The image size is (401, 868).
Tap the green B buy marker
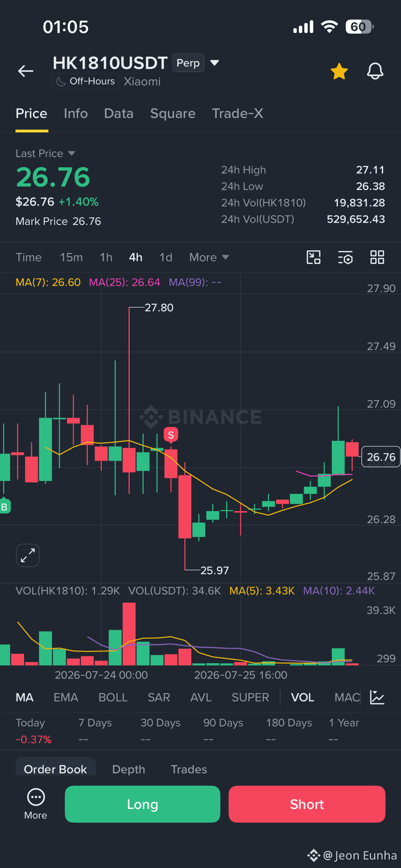click(x=4, y=507)
